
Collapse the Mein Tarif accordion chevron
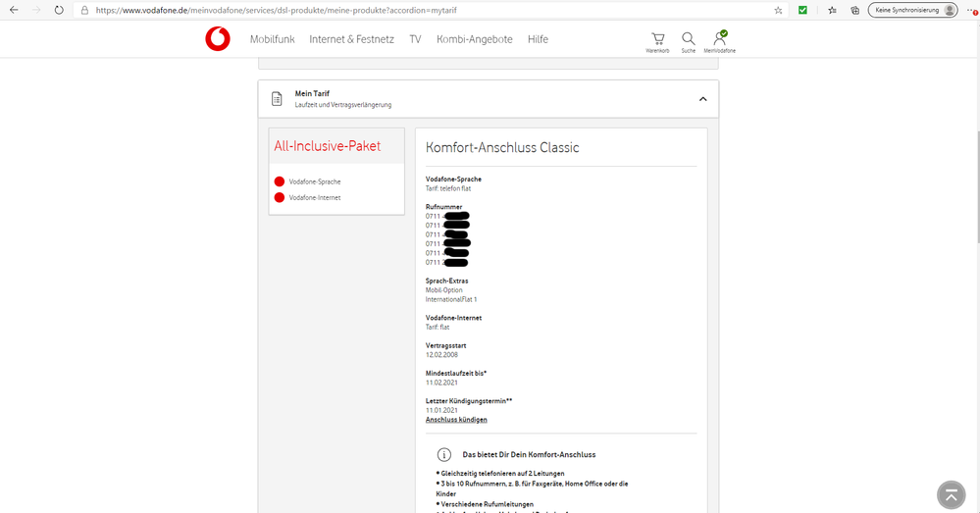pos(702,99)
